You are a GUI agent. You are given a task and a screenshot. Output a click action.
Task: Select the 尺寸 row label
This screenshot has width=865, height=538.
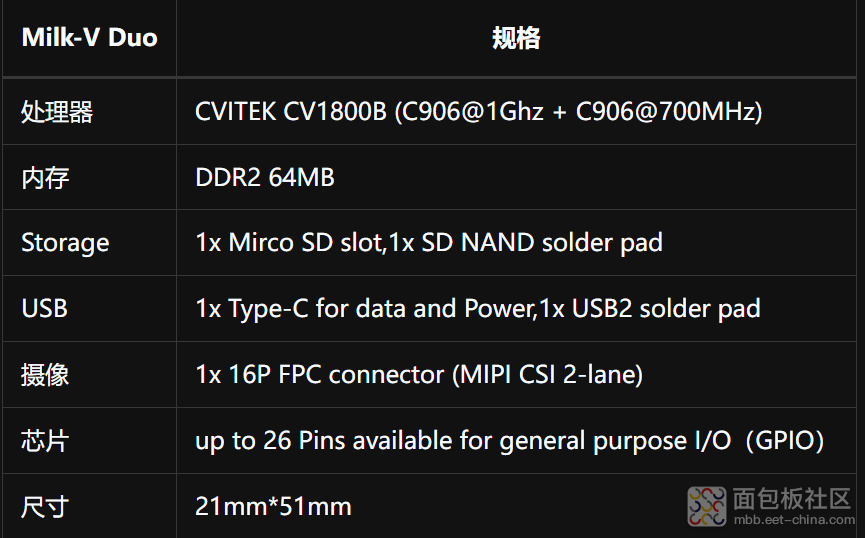pos(45,507)
